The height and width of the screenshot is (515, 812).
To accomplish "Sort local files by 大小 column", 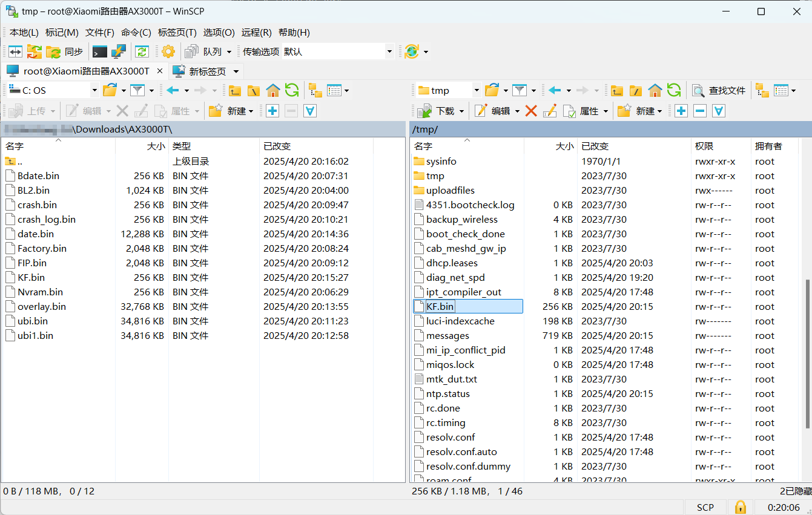I will coord(142,146).
